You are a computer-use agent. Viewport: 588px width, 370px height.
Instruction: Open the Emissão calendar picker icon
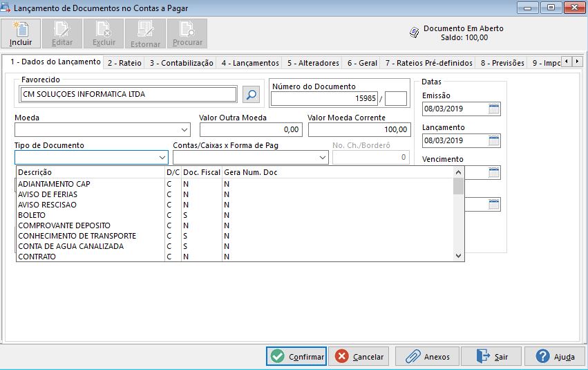(494, 109)
